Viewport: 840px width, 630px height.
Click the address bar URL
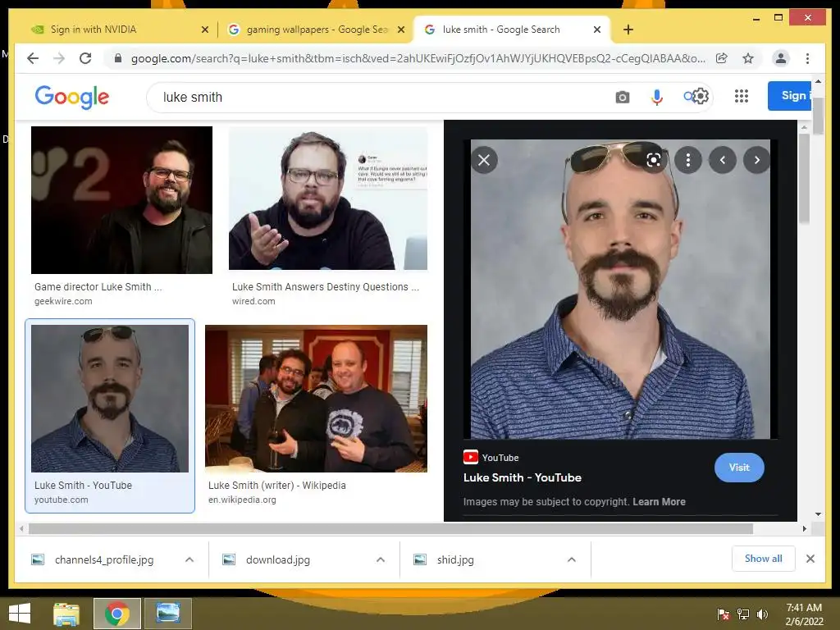418,58
